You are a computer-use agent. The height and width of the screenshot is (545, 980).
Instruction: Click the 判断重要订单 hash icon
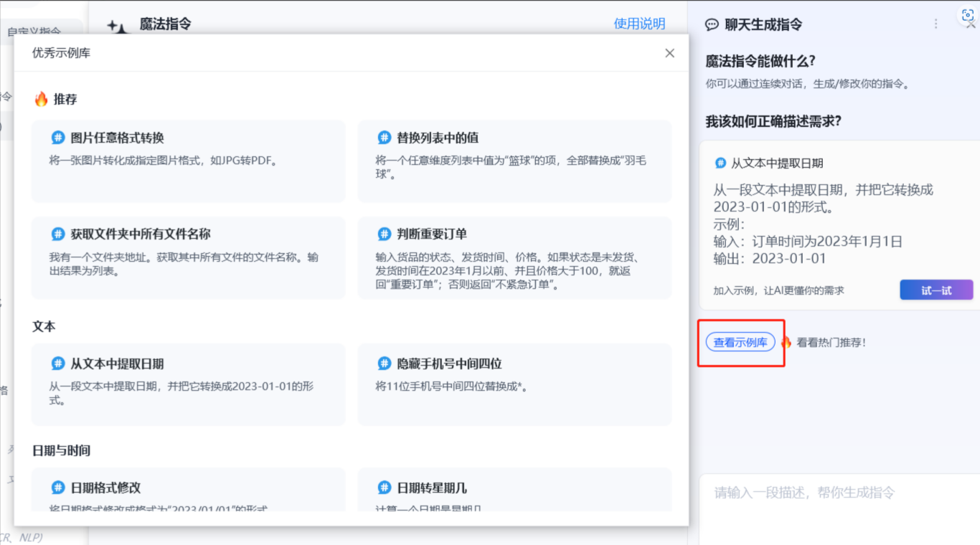[385, 234]
